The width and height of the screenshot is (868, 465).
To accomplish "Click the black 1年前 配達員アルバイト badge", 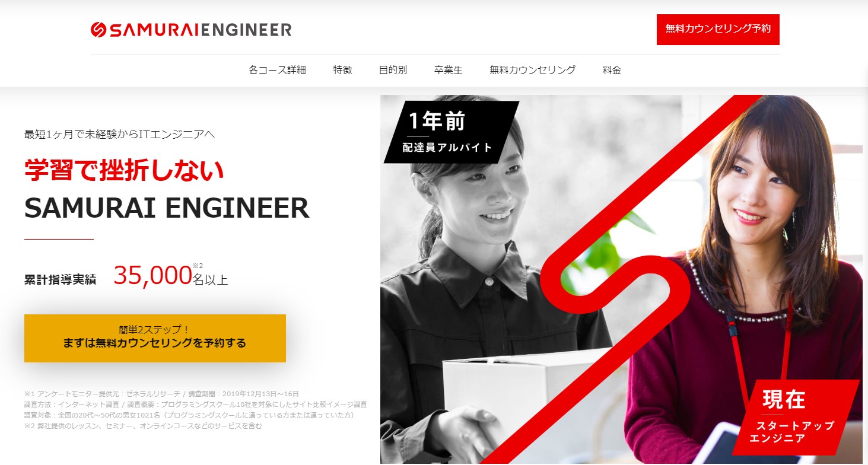I will (x=452, y=132).
